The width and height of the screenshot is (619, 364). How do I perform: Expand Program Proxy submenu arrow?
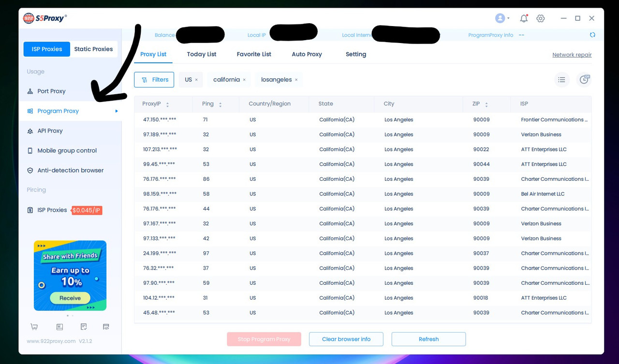[x=117, y=111]
